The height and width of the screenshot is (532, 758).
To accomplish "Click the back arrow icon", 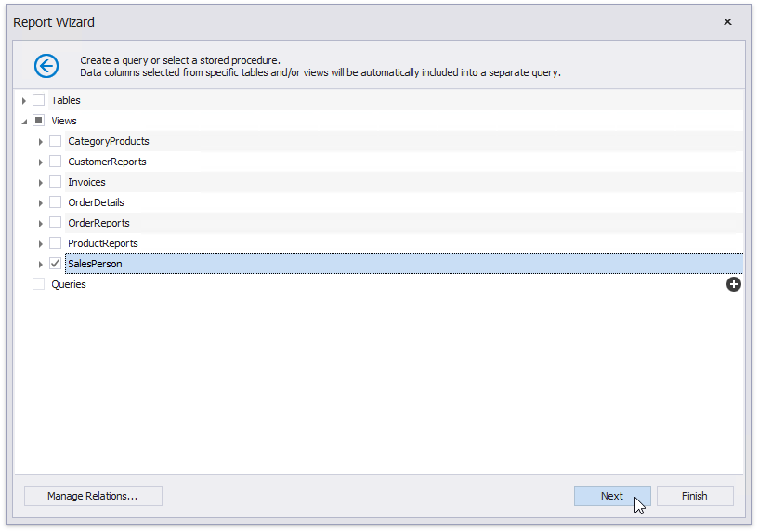I will (x=46, y=65).
